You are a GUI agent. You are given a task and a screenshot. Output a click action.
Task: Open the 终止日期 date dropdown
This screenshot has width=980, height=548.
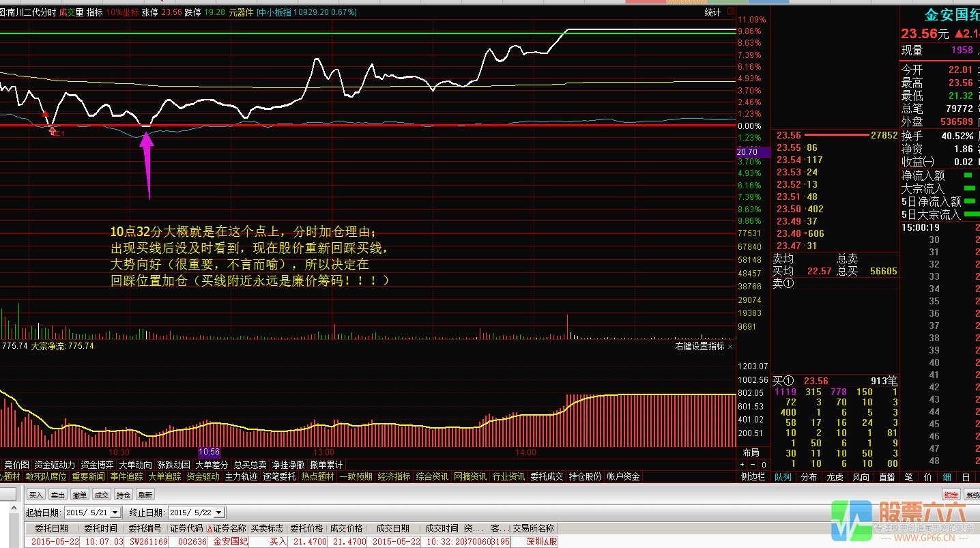[220, 513]
